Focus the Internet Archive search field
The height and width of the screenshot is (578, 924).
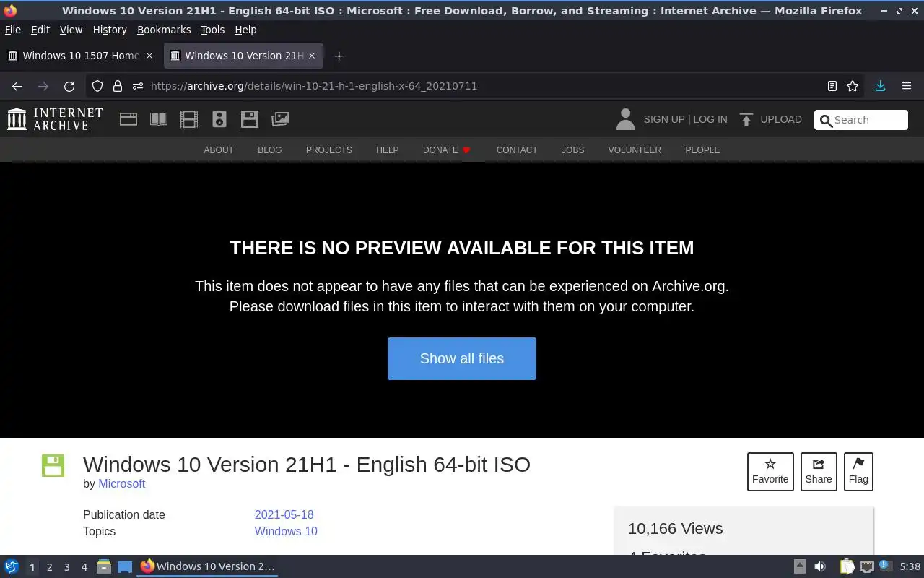861,120
